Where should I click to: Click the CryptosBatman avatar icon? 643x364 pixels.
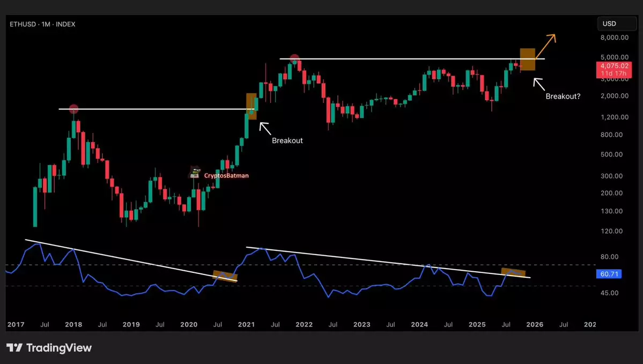(195, 172)
